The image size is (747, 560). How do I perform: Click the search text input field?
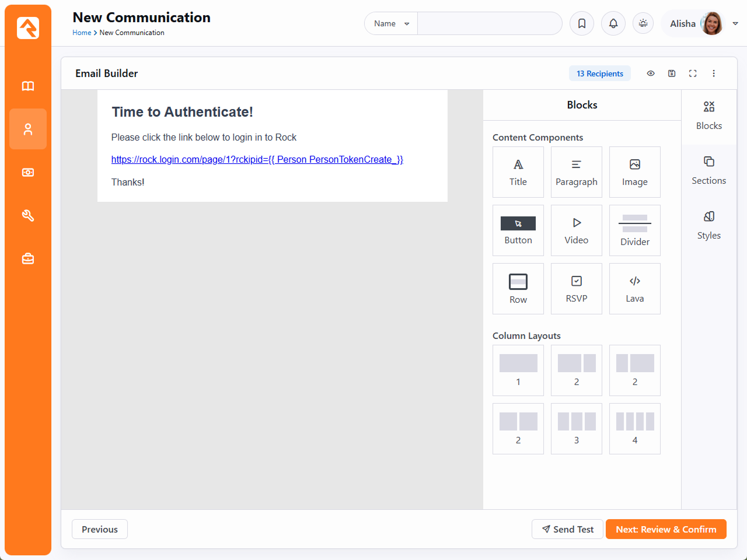click(489, 24)
